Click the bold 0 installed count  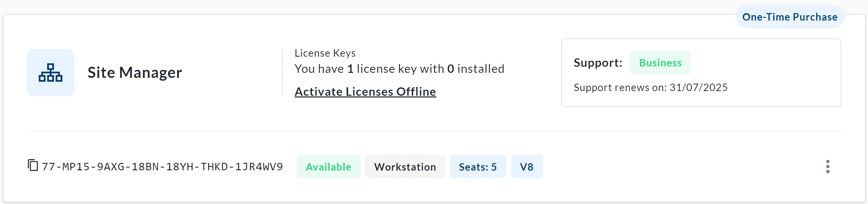point(450,69)
